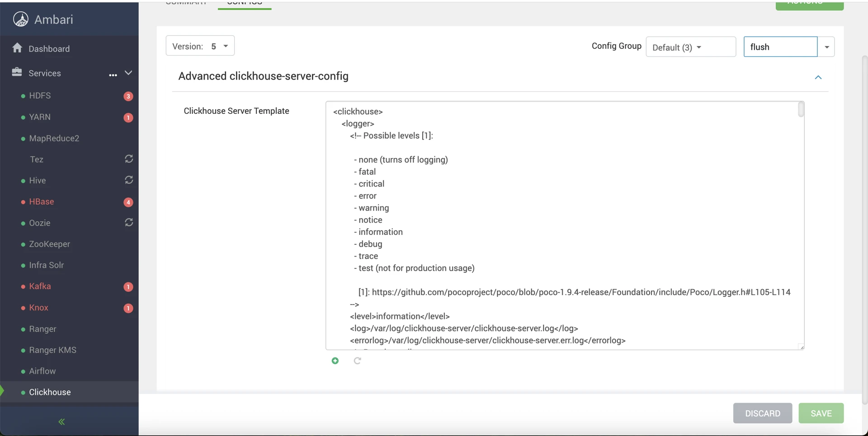Click the Hive restart-required refresh icon
This screenshot has height=436, width=868.
pos(129,180)
